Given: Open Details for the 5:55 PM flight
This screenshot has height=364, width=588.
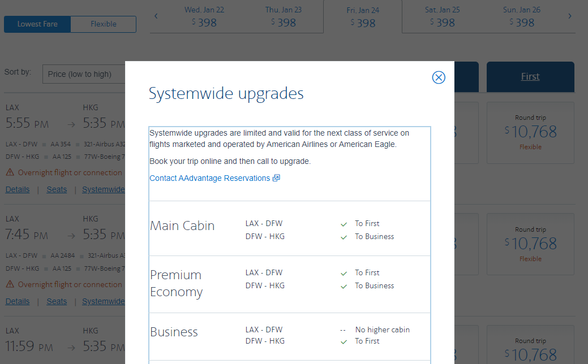Looking at the screenshot, I should coord(18,189).
